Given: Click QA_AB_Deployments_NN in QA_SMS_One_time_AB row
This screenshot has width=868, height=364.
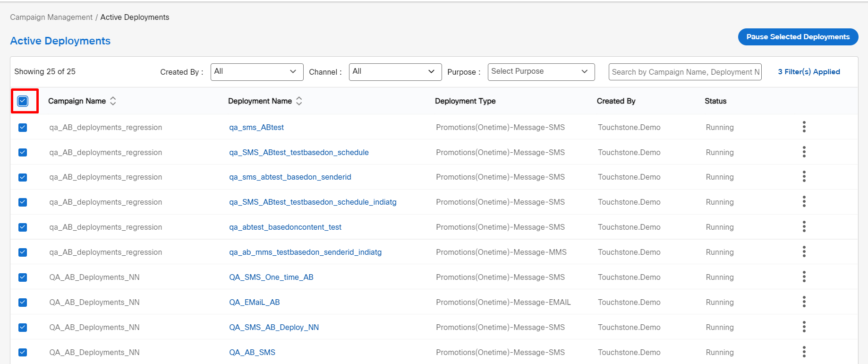Looking at the screenshot, I should [94, 277].
